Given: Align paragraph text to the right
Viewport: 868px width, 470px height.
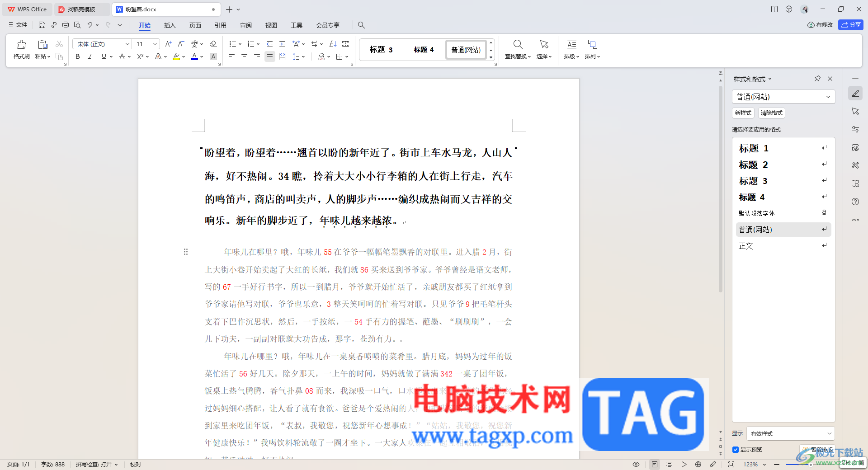Looking at the screenshot, I should pos(257,56).
